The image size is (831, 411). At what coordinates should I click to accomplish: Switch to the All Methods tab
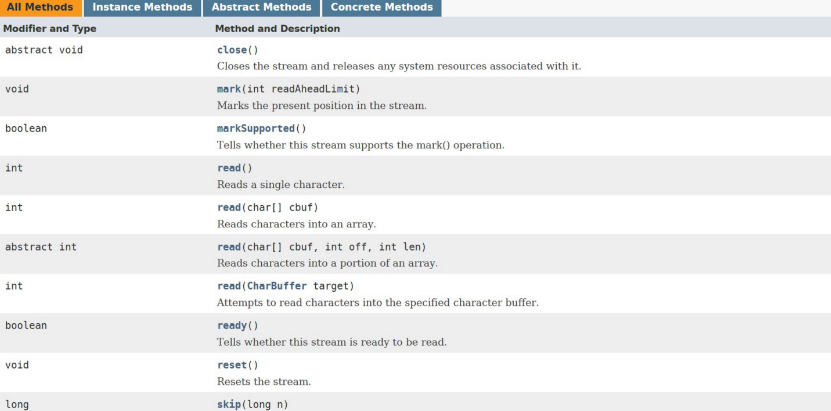40,7
